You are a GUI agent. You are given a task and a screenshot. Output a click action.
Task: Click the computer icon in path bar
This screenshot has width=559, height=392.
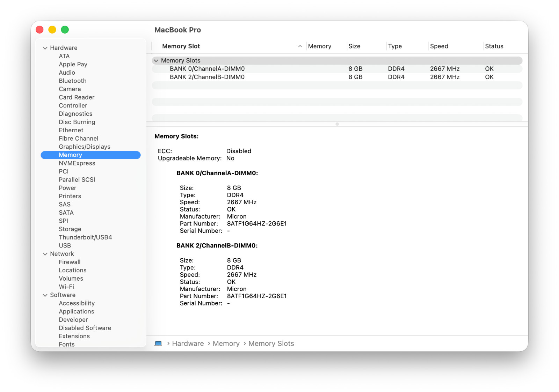[x=158, y=343]
